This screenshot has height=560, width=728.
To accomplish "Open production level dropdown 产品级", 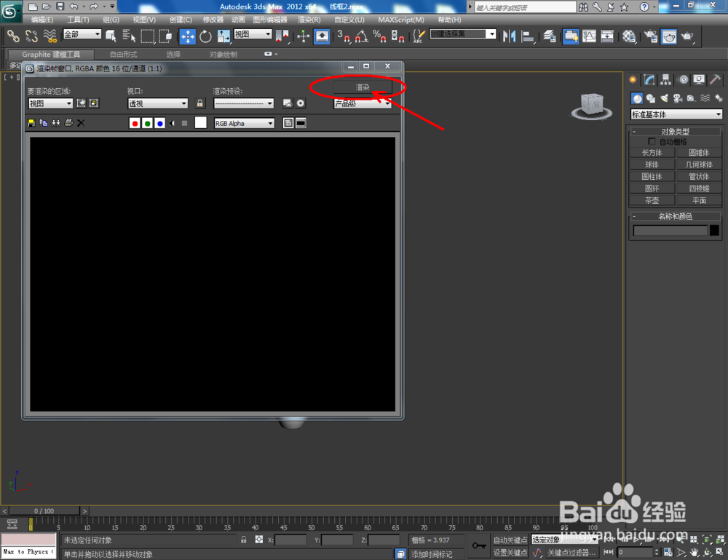I will point(362,103).
